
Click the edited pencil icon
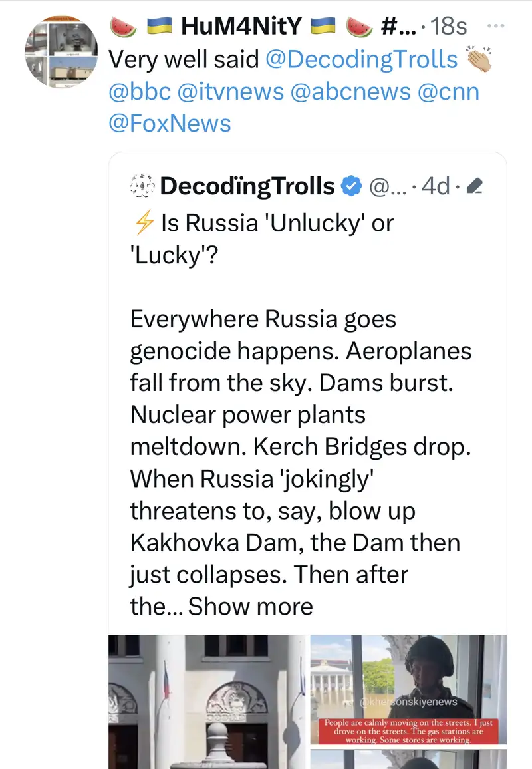[475, 187]
